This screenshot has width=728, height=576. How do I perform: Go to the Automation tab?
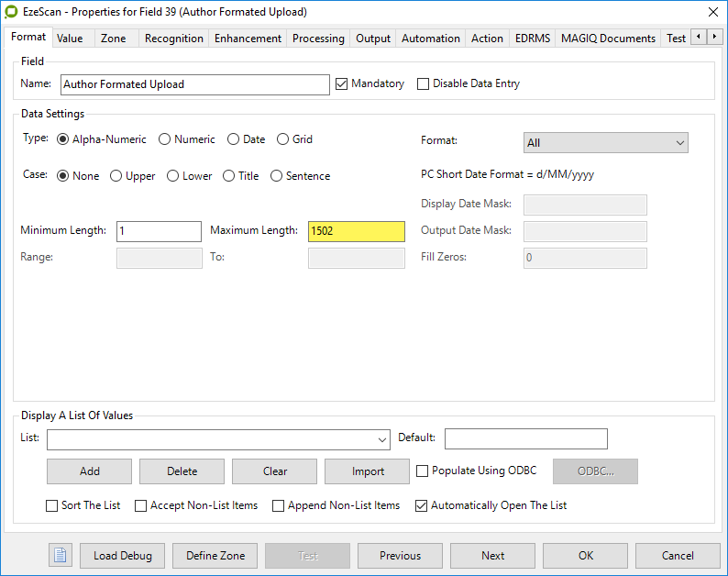click(x=430, y=38)
